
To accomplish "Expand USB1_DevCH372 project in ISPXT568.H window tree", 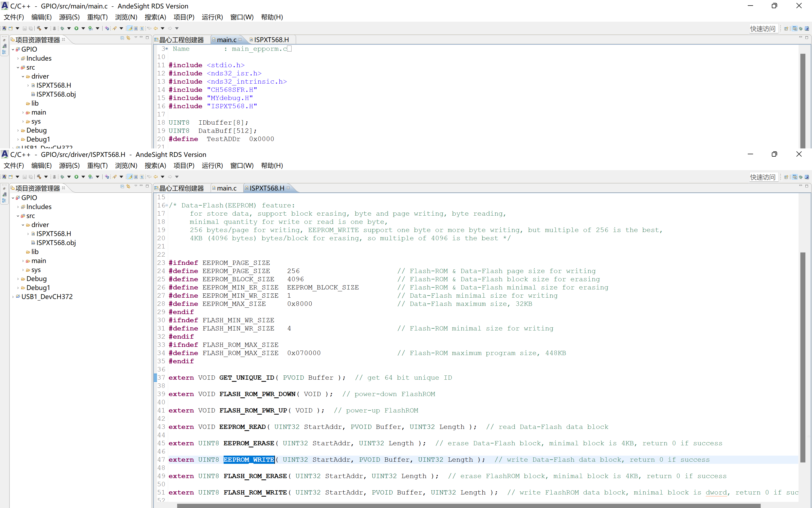I will click(13, 297).
